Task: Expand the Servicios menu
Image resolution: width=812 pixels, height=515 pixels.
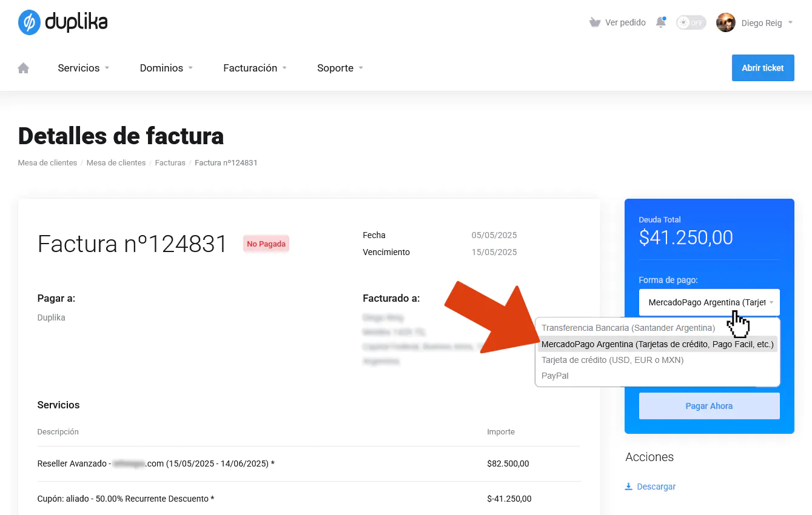Action: [x=84, y=68]
